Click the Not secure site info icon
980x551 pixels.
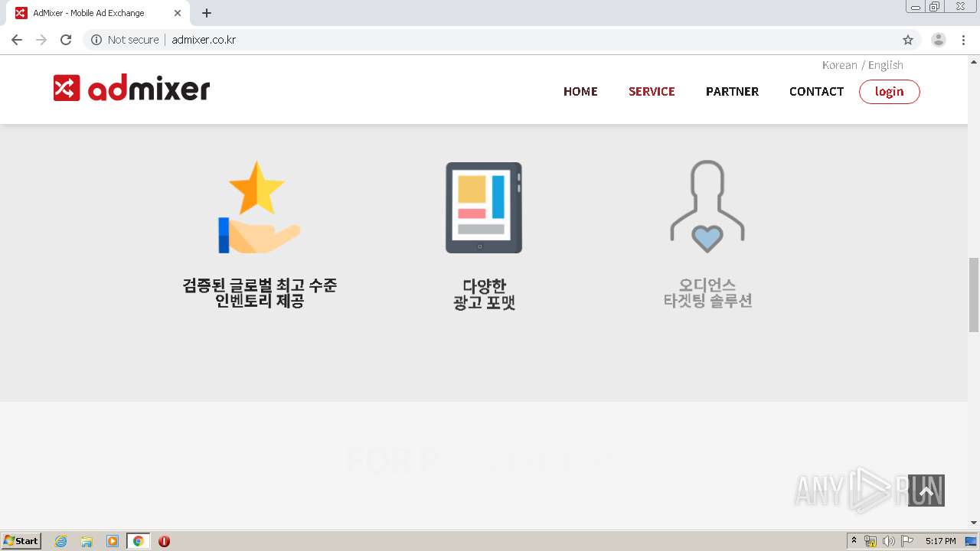click(x=96, y=40)
